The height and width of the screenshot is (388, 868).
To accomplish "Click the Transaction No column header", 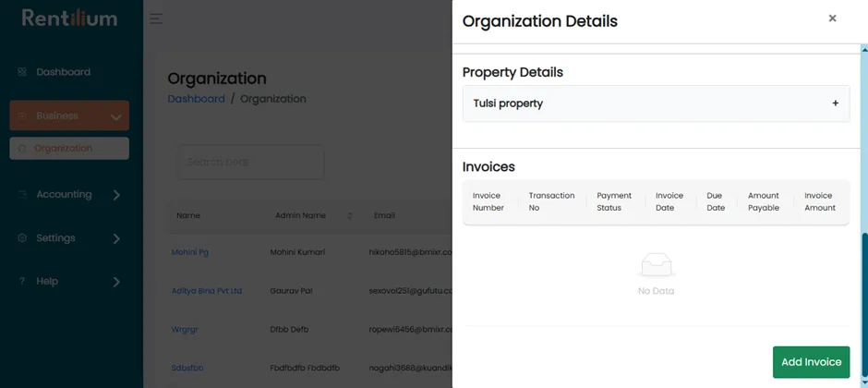I will point(551,202).
